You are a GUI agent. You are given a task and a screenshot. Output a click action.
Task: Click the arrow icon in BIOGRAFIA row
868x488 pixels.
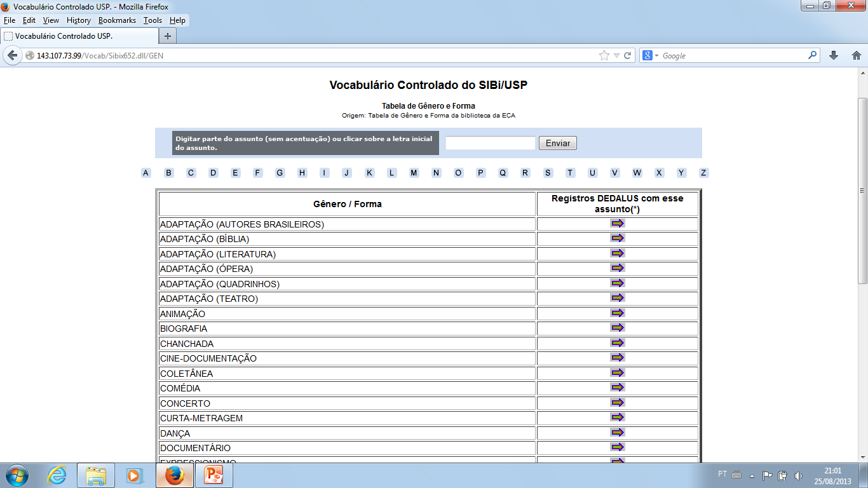(618, 328)
